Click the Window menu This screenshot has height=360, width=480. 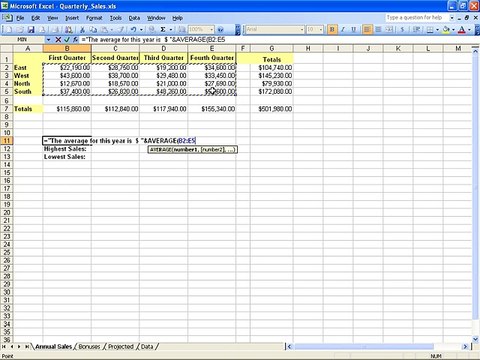(156, 18)
